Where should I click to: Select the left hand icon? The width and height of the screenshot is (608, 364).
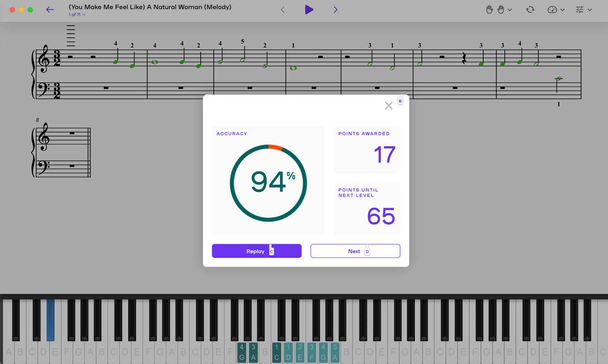pos(490,9)
